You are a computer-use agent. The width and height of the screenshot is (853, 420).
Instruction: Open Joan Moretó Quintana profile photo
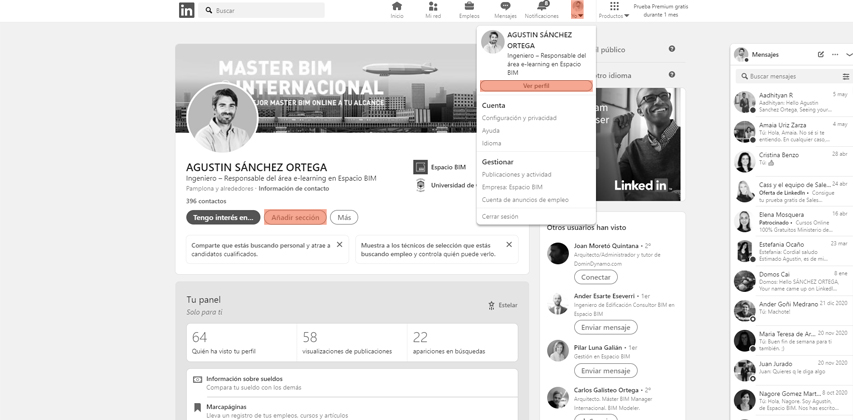pos(558,254)
